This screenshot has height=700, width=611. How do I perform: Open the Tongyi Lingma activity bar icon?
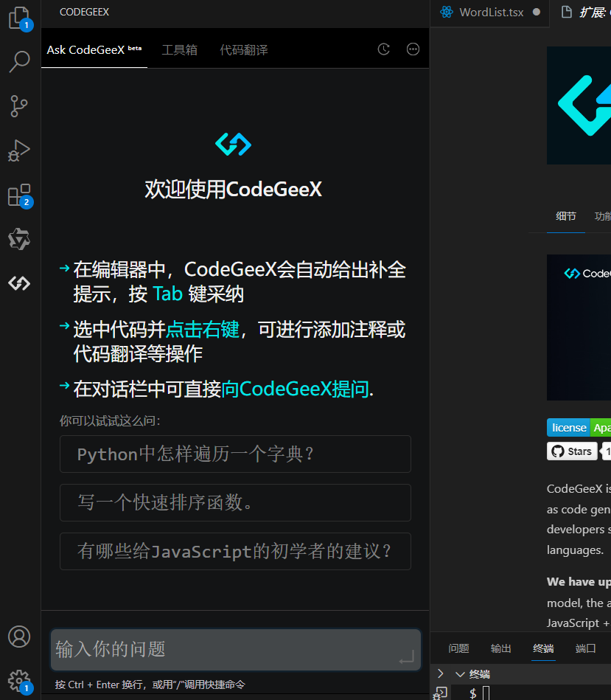click(x=19, y=239)
